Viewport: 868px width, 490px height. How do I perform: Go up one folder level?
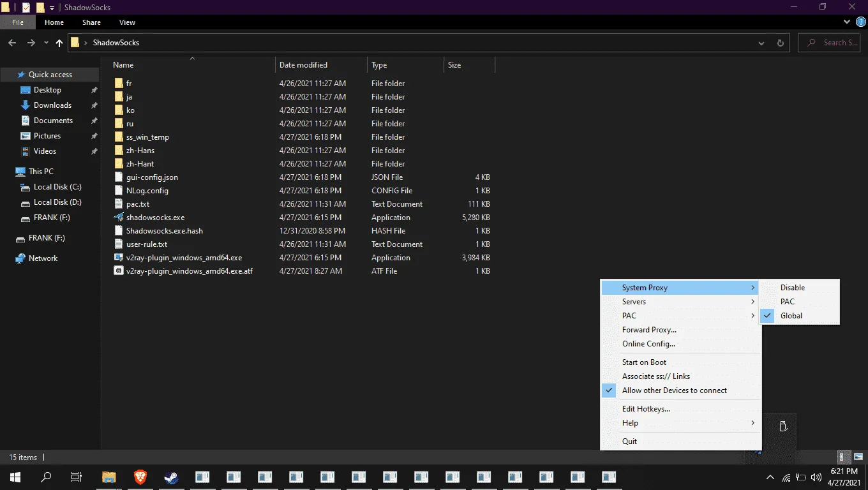(59, 43)
